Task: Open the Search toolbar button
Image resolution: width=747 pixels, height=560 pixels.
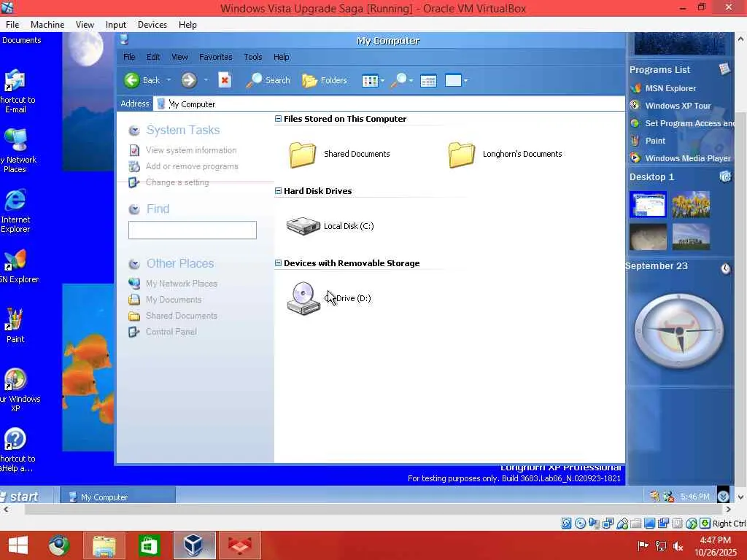Action: pyautogui.click(x=268, y=80)
